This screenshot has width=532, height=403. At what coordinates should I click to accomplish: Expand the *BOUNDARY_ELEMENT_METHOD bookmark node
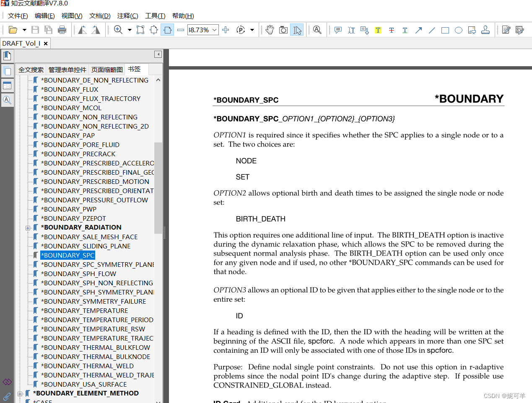pos(20,394)
